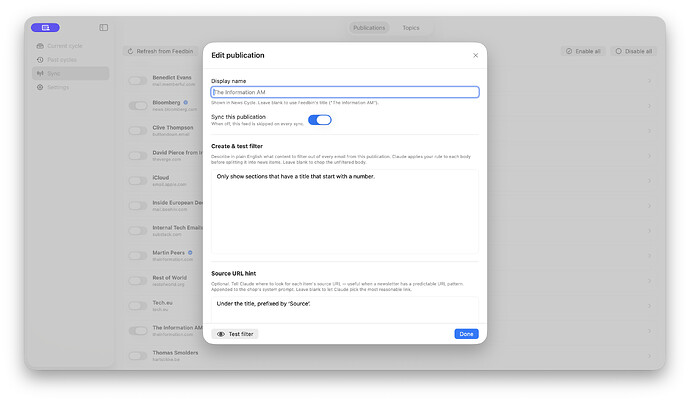Toggle the Bloomberg publication switch
This screenshot has height=401, width=690.
[138, 106]
